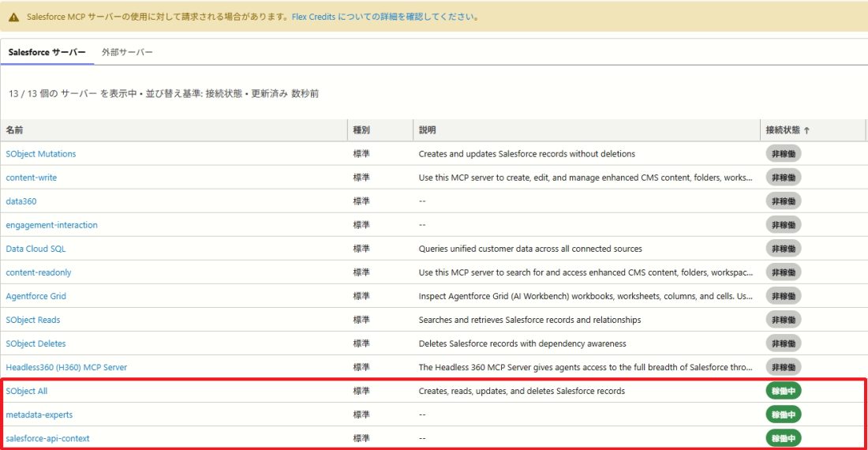Image resolution: width=868 pixels, height=450 pixels.
Task: Click description 'Deletes Salesforce records with dependency awareness'
Action: point(522,343)
